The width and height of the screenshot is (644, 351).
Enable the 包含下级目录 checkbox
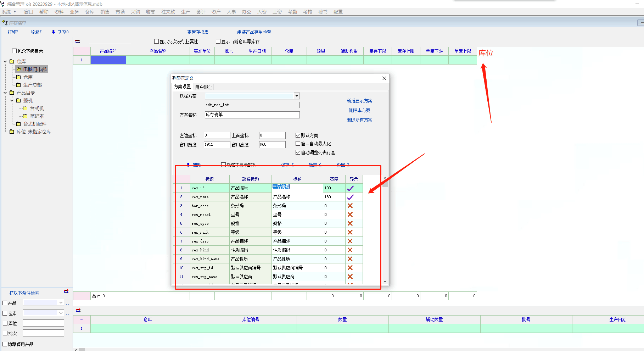pos(15,51)
